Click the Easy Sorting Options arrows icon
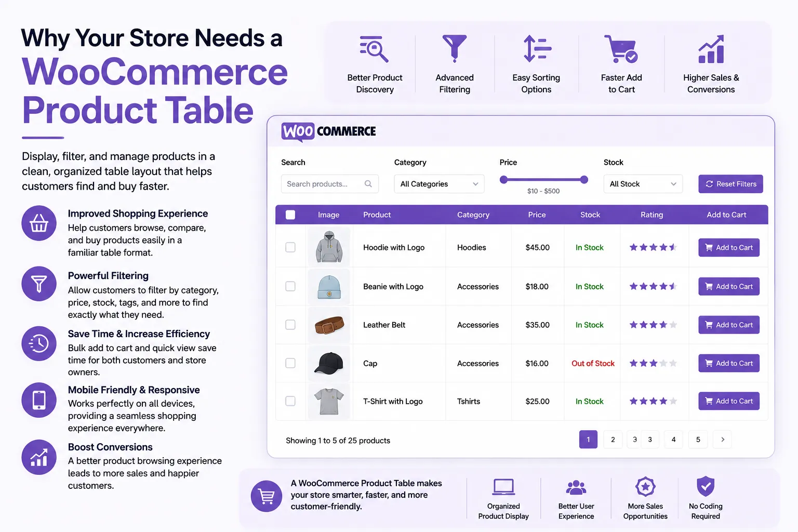Image resolution: width=798 pixels, height=532 pixels. [x=537, y=49]
